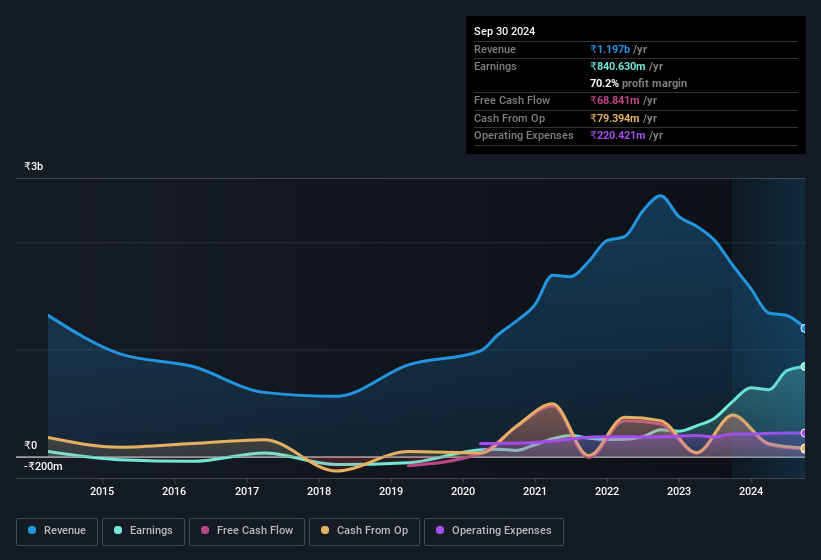Toggle the Earnings legend button

143,531
